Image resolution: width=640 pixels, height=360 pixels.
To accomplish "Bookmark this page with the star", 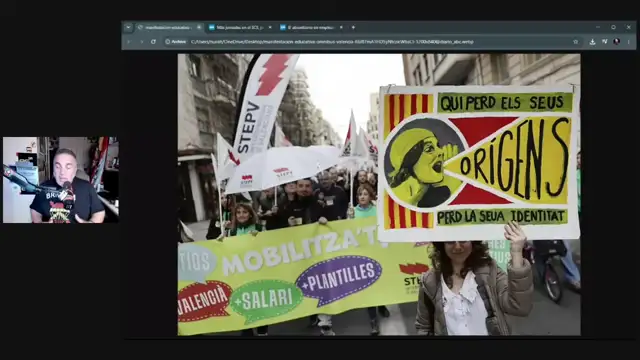I will [576, 42].
